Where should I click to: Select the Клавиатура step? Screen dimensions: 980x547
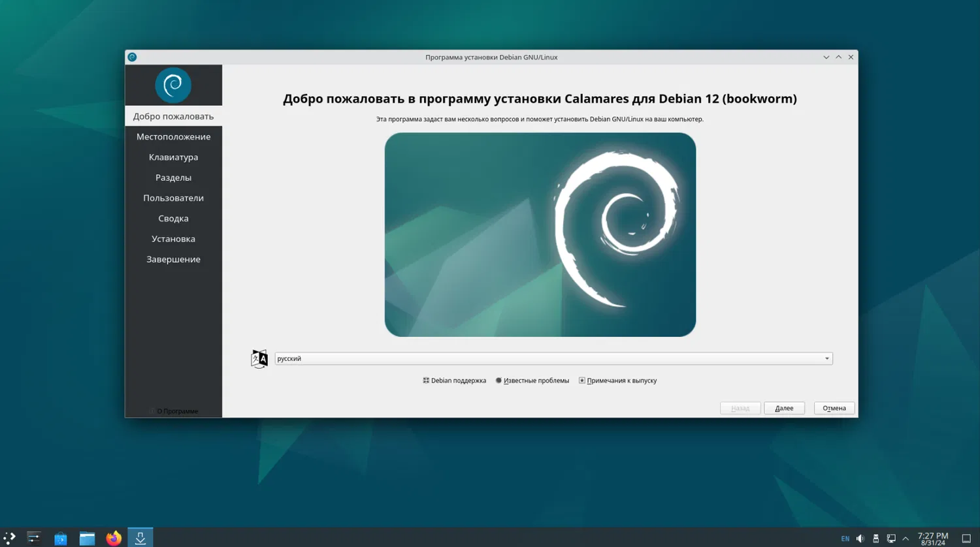coord(173,157)
